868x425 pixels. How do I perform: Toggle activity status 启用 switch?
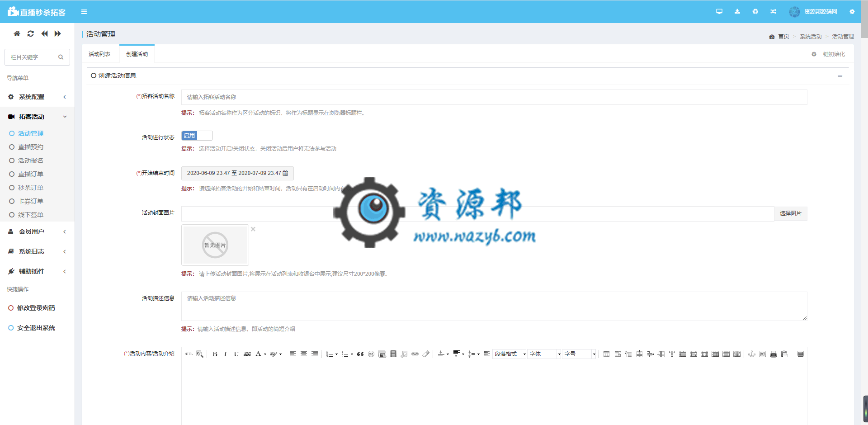pyautogui.click(x=197, y=136)
